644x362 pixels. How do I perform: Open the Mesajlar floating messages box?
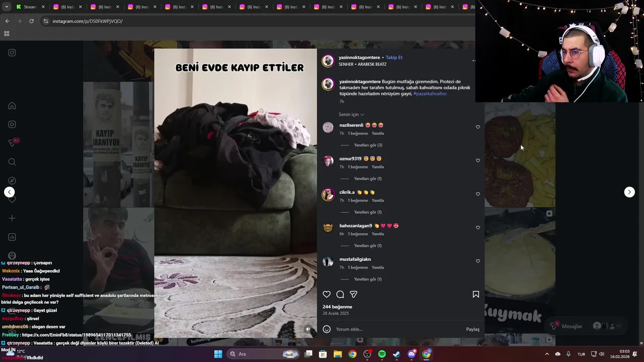pos(586,326)
